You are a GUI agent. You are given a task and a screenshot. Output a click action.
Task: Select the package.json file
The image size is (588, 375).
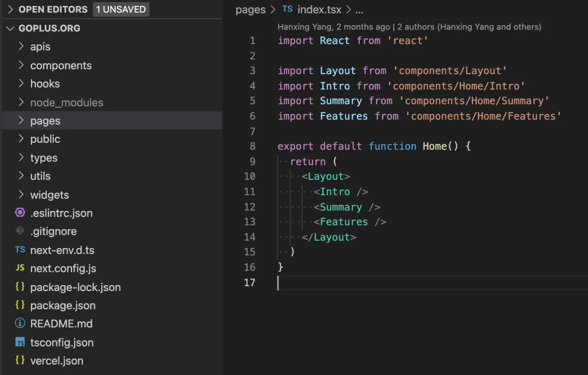pos(63,305)
